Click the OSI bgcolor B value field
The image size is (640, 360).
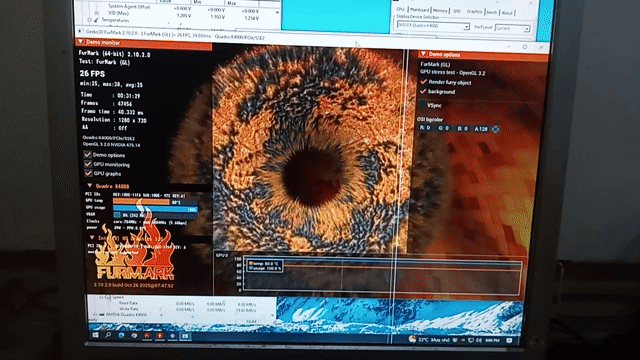462,129
